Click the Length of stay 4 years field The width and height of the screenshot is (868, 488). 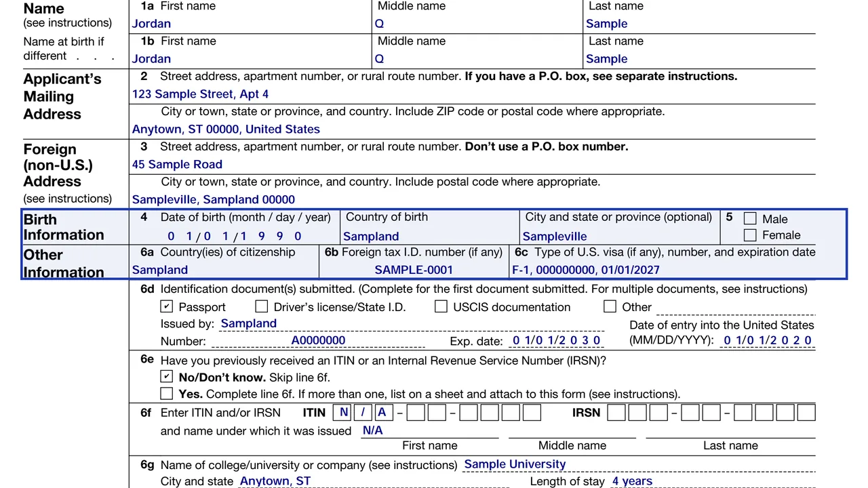(712, 481)
